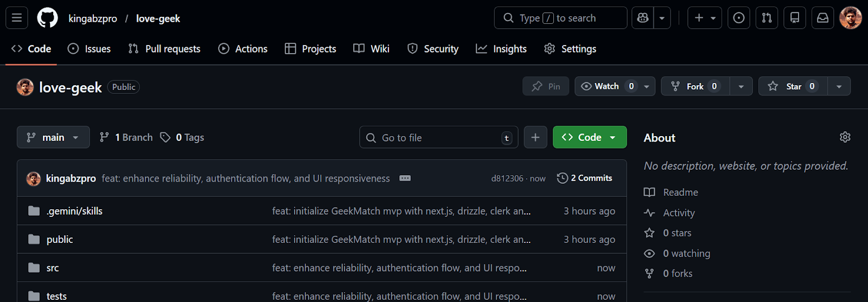Click the Watch button
868x302 pixels.
click(x=607, y=86)
